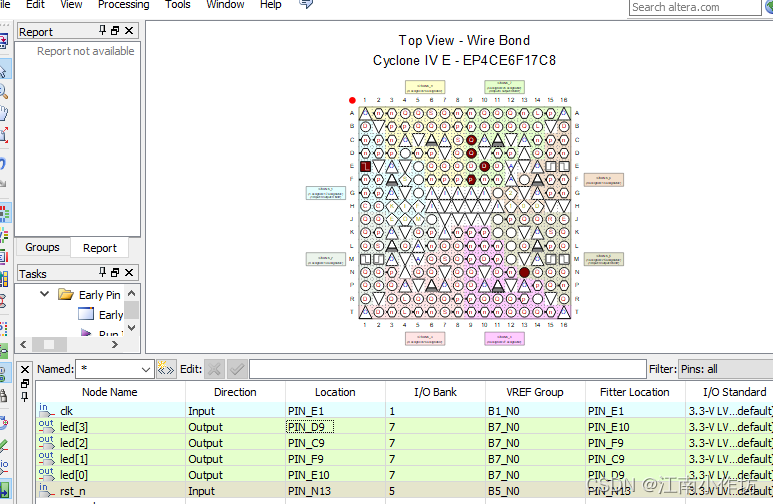This screenshot has width=773, height=504.
Task: Click in the Search altera.com field
Action: pyautogui.click(x=695, y=7)
